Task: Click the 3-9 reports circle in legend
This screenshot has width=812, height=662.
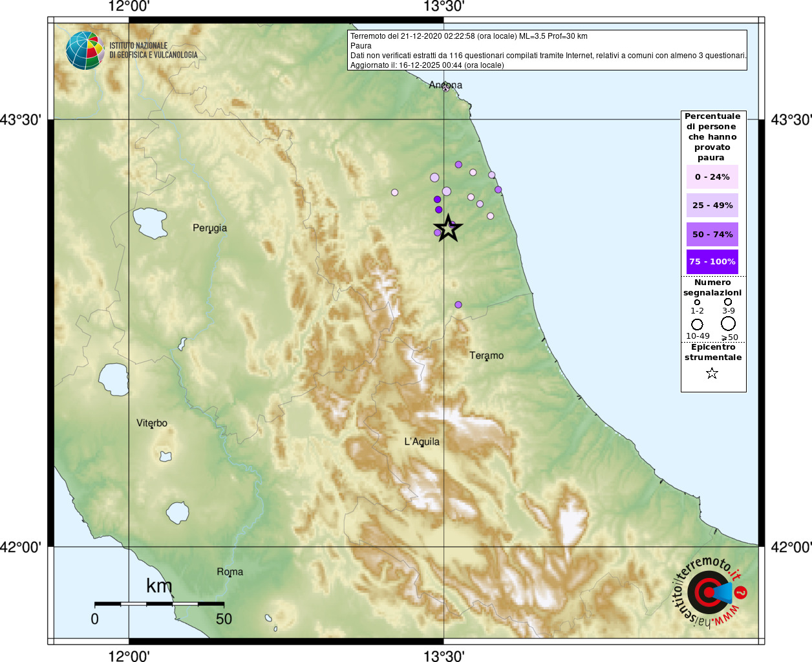Action: [x=728, y=302]
